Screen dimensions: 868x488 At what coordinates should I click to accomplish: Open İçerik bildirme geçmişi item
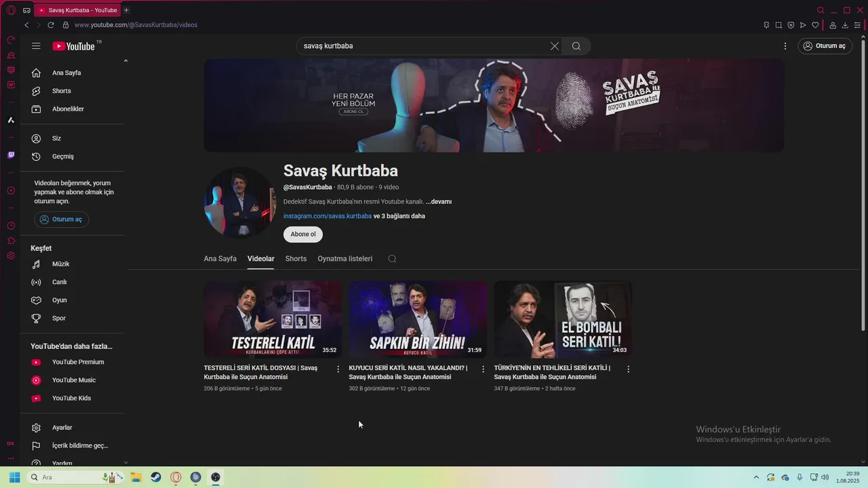[x=72, y=446]
